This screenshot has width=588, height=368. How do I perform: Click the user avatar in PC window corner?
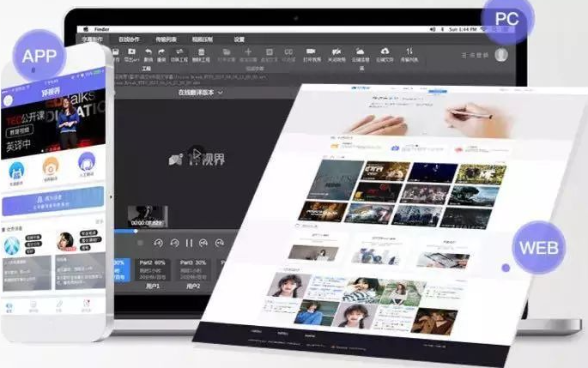click(x=501, y=55)
